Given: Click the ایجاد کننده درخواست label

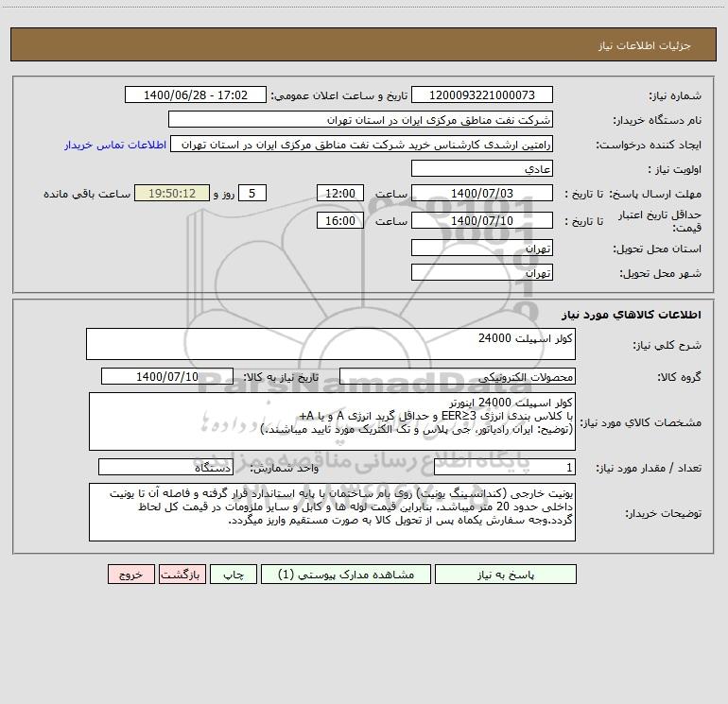Looking at the screenshot, I should pyautogui.click(x=649, y=145).
